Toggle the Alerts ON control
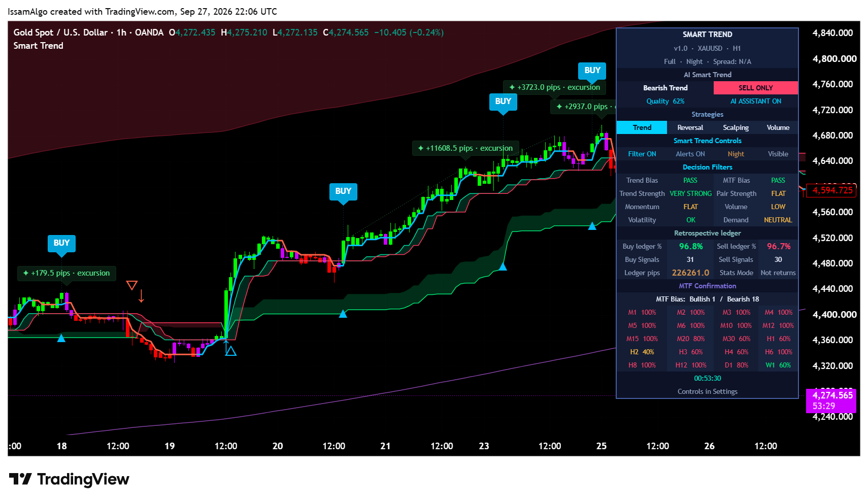 [x=690, y=154]
